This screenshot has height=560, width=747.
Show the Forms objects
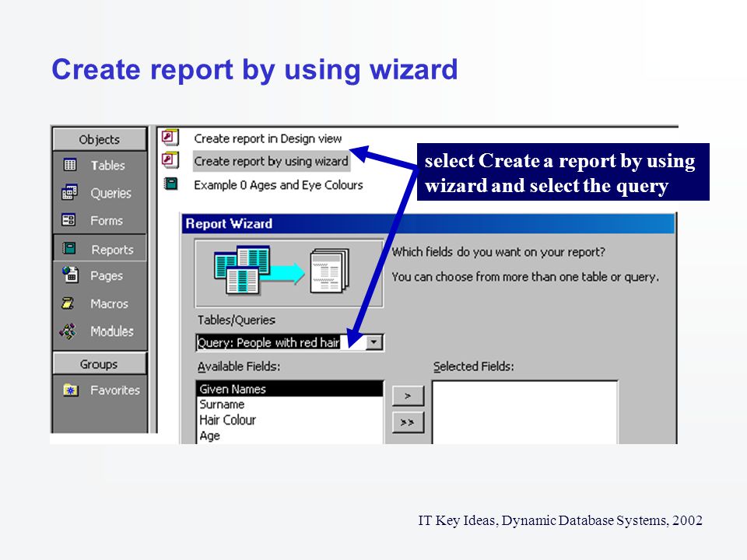(x=107, y=220)
